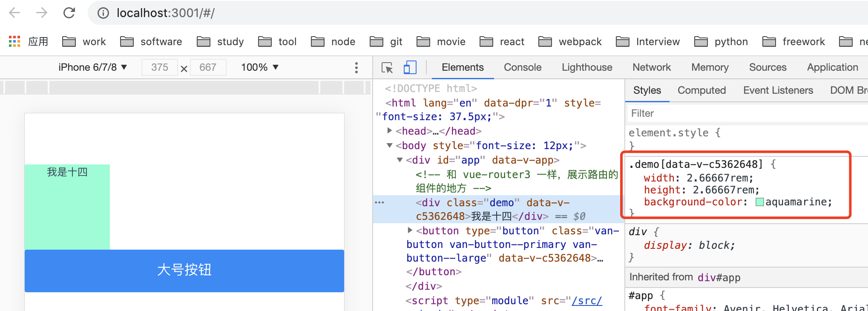The image size is (868, 311).
Task: Select the Event Listeners sidebar tab
Action: point(778,90)
